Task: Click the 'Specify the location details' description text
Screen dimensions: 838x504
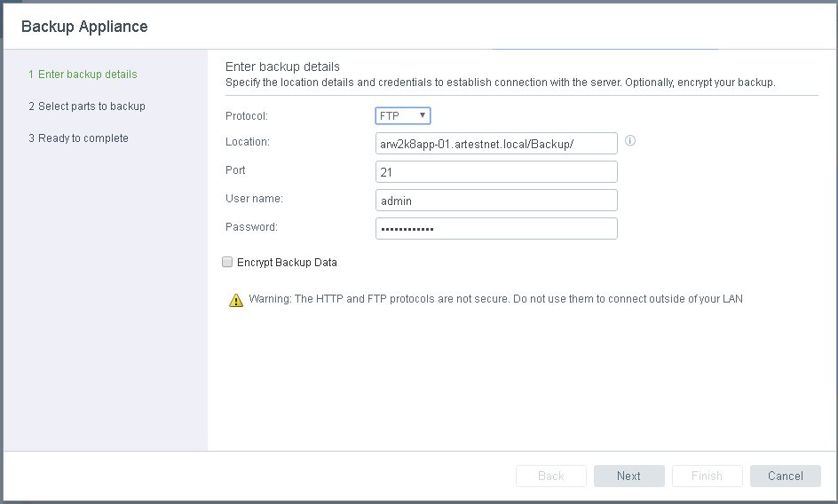Action: click(501, 83)
